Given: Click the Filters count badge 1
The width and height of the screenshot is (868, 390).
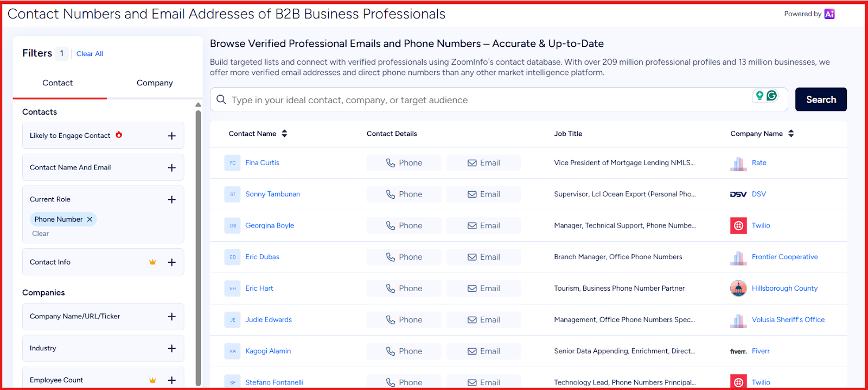Looking at the screenshot, I should click(x=62, y=53).
